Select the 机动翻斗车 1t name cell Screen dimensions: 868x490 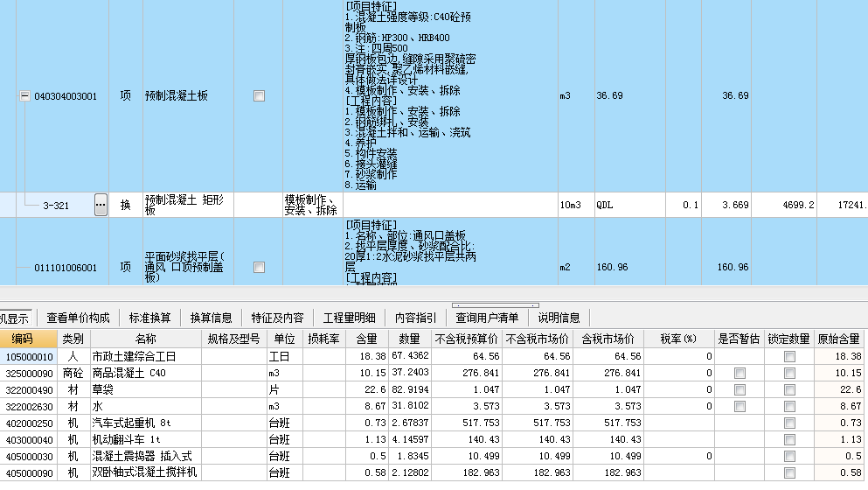pyautogui.click(x=146, y=439)
